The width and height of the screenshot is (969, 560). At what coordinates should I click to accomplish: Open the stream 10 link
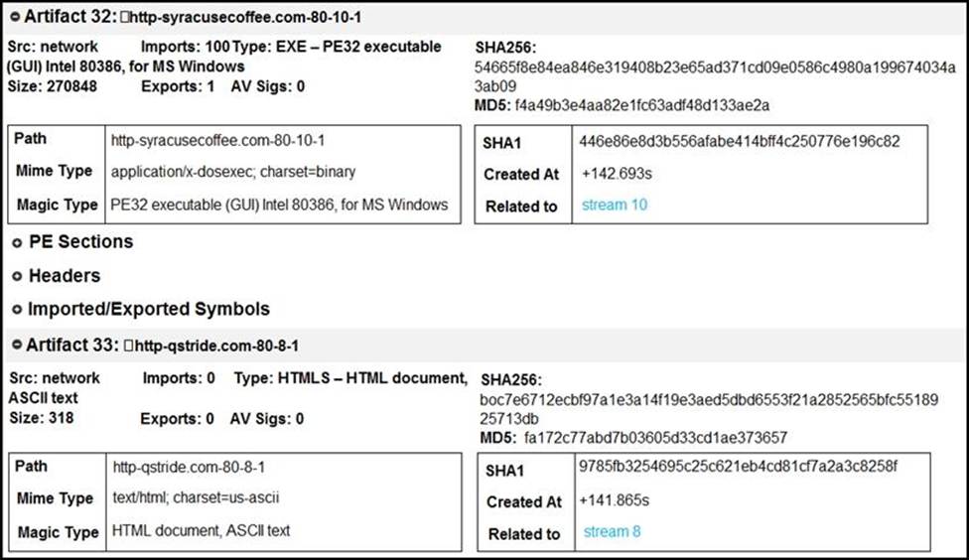(x=615, y=205)
